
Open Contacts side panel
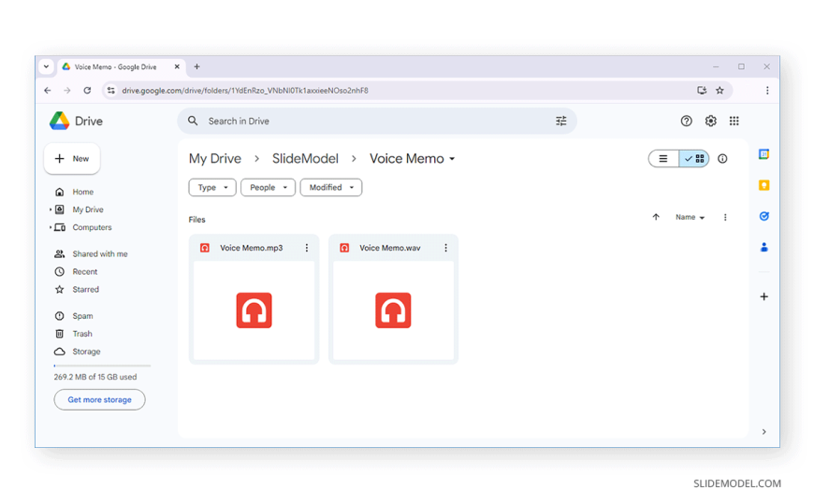click(763, 247)
